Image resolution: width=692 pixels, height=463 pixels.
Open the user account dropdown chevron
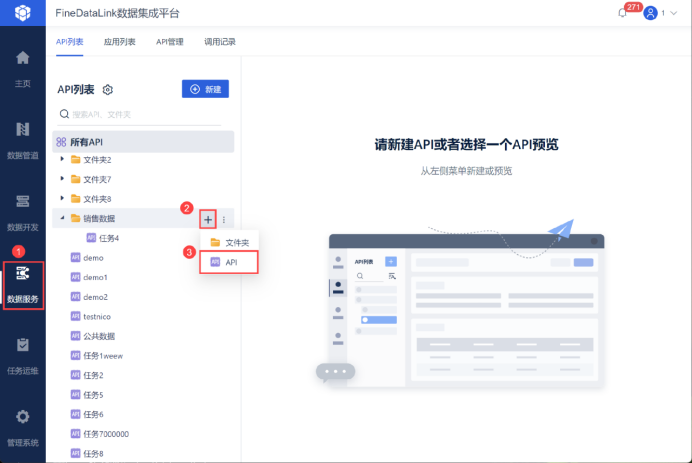pos(673,13)
